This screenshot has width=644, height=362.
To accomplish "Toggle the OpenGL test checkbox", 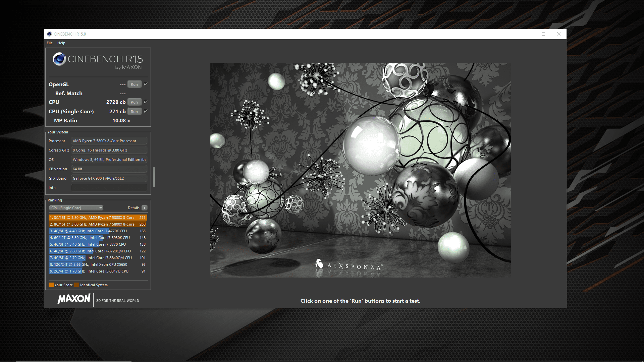I will pos(146,84).
